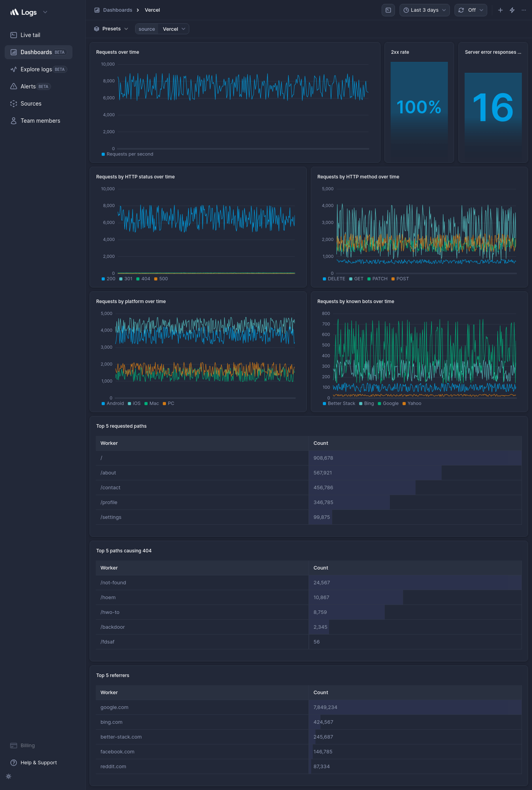Click the Dashboards chart icon
This screenshot has height=790, width=532.
tap(13, 52)
